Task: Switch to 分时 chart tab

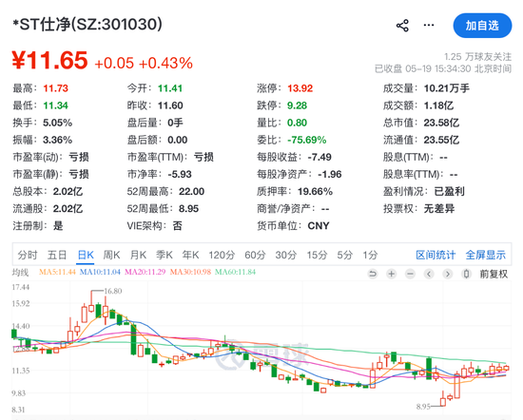Action: click(28, 255)
